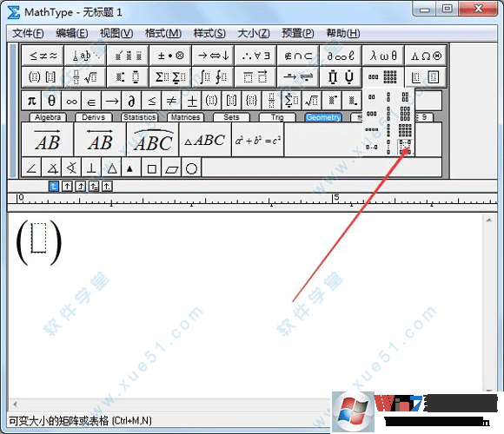Insert the element-of symbol from the small bar

pos(91,101)
